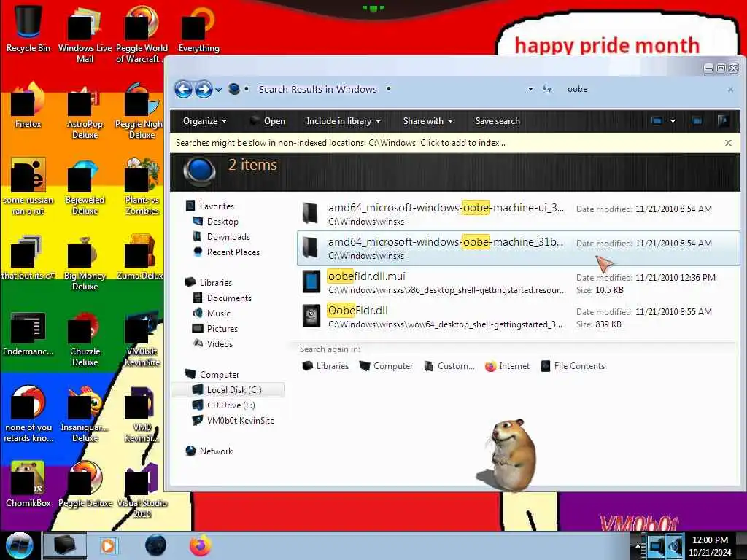Expand Include in library menu
The height and width of the screenshot is (560, 747).
click(344, 121)
